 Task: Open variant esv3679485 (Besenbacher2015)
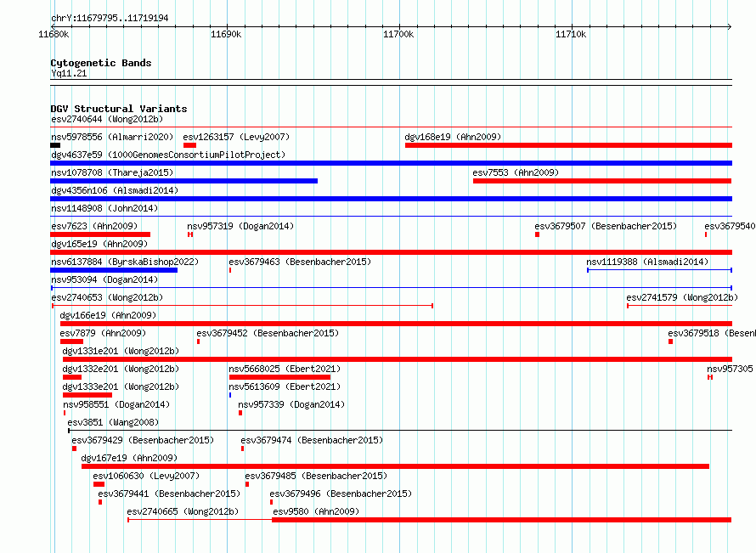click(x=316, y=476)
